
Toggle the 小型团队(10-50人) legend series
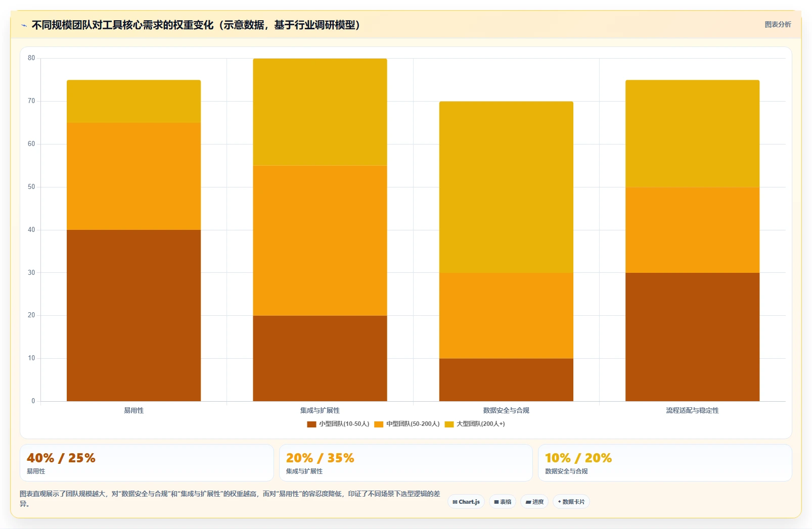click(x=338, y=424)
